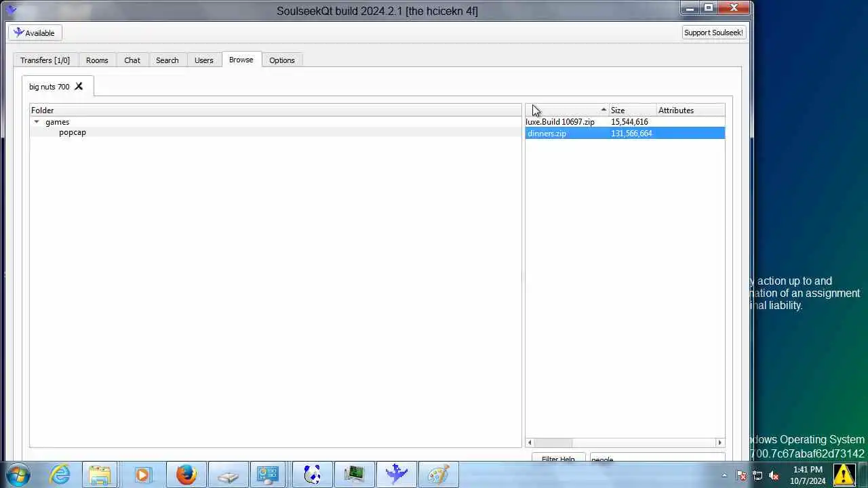Toggle the filename column sort arrow
The width and height of the screenshot is (868, 488).
[603, 110]
